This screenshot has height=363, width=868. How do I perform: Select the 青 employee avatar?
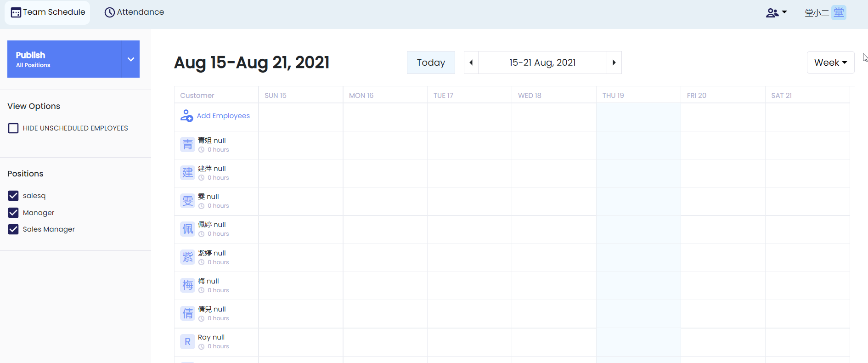(x=187, y=145)
